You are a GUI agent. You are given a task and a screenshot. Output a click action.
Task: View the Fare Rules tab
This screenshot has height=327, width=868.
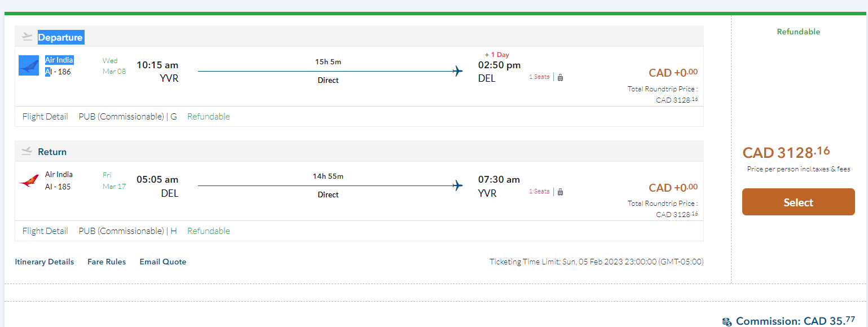click(107, 262)
